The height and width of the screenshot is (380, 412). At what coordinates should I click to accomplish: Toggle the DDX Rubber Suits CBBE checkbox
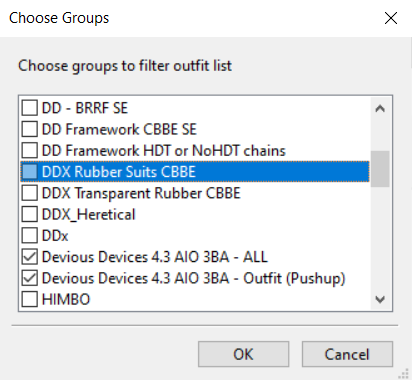click(30, 172)
